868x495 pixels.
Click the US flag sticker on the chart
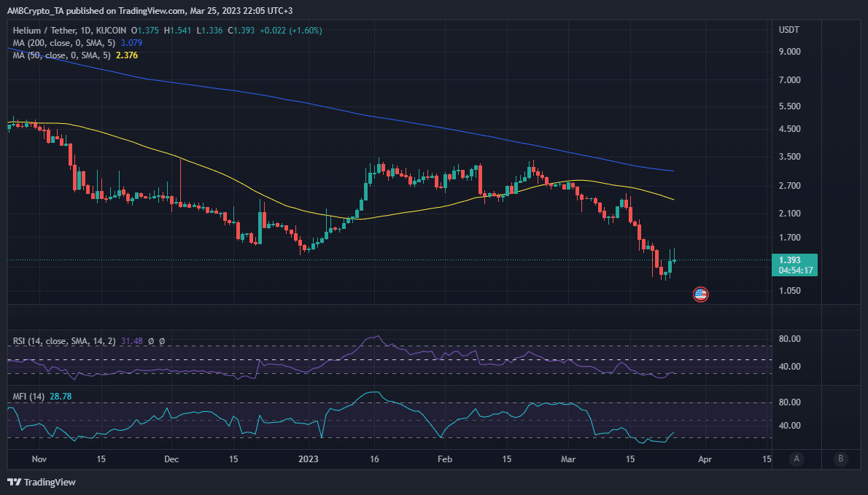tap(700, 294)
